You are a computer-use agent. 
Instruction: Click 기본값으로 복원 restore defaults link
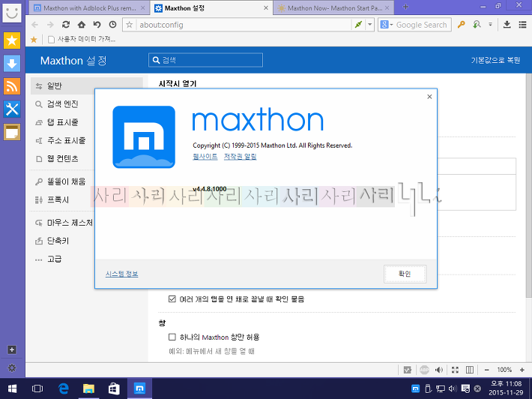(495, 60)
